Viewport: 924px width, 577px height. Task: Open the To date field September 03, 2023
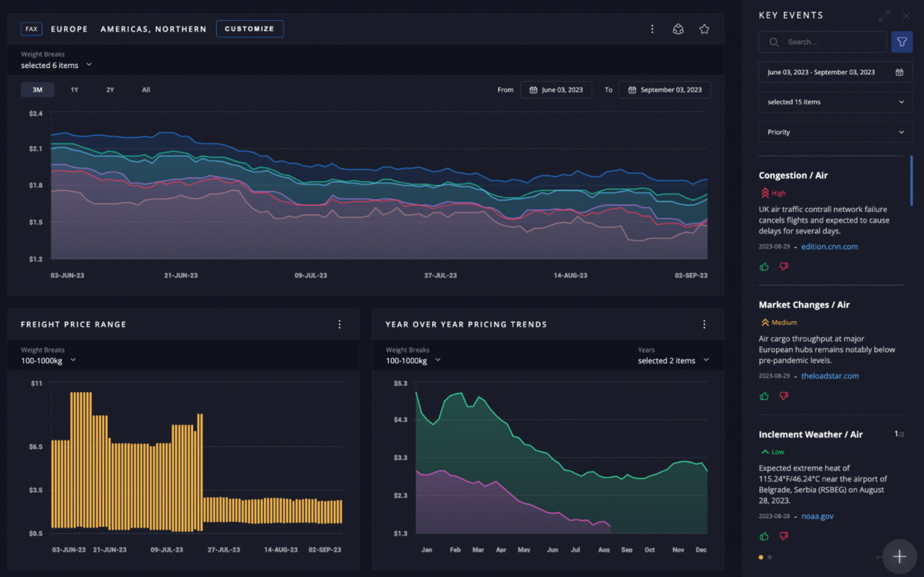(x=664, y=90)
